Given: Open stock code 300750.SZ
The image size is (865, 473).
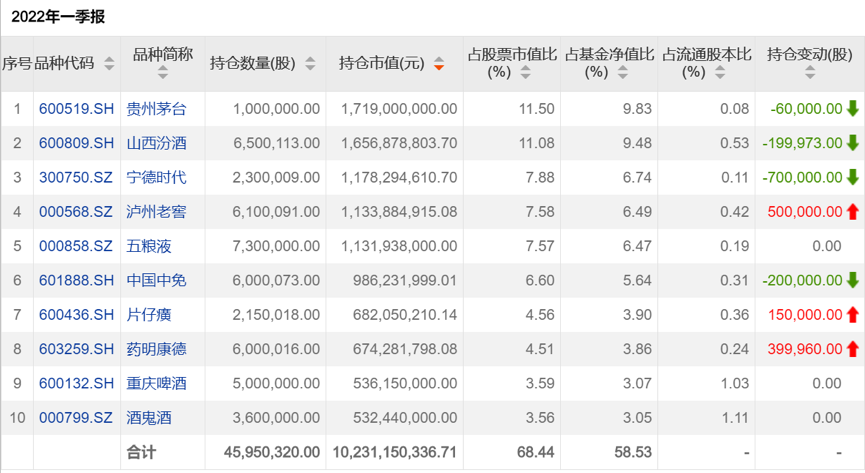Looking at the screenshot, I should click(76, 177).
